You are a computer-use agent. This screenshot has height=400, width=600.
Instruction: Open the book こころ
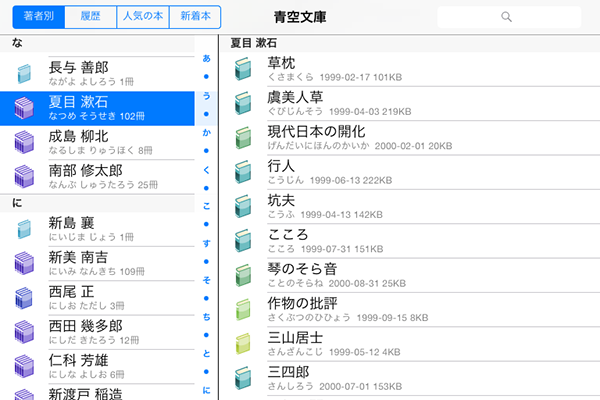pyautogui.click(x=410, y=241)
